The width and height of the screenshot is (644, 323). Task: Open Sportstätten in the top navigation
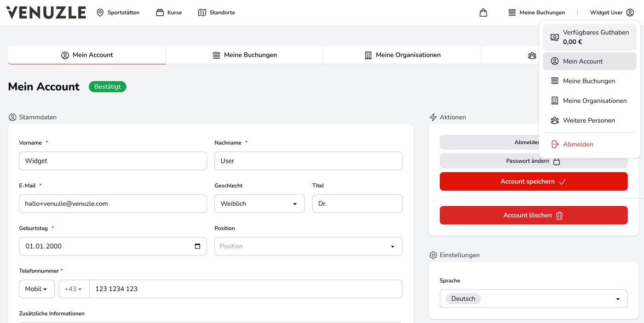118,12
